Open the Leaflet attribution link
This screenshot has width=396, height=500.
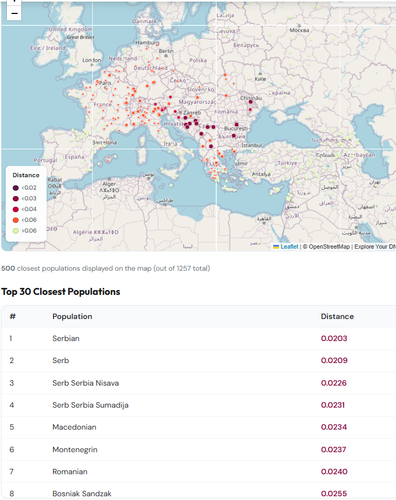point(289,247)
